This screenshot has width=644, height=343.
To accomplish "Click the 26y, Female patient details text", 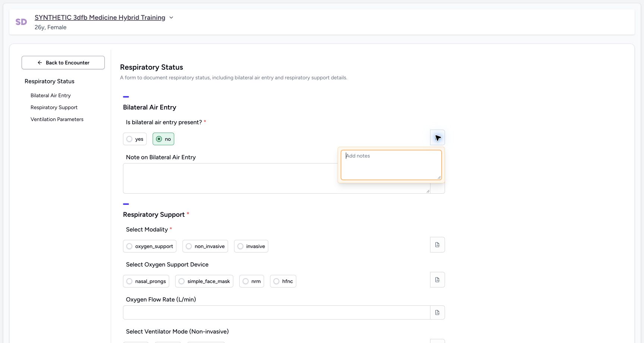I will [51, 27].
